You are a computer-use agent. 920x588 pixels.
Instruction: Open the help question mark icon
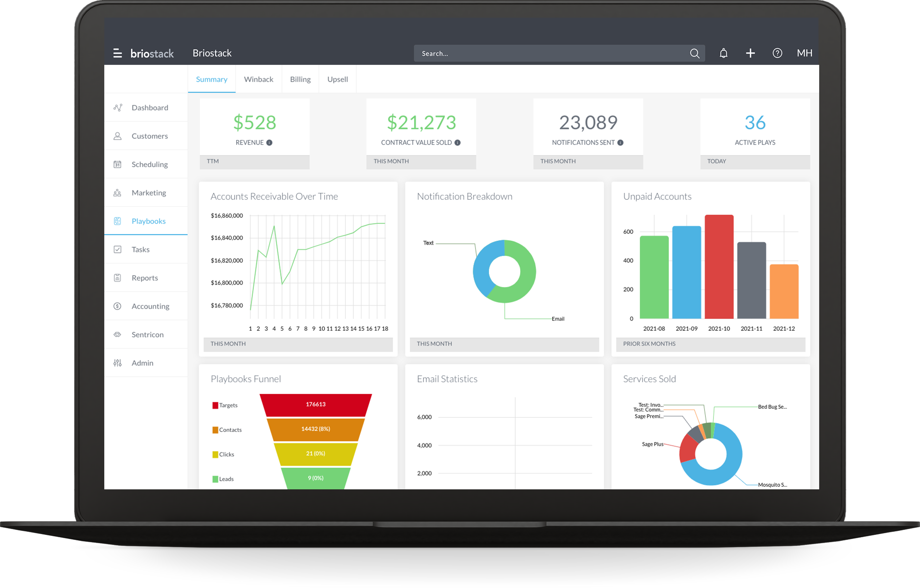click(777, 53)
